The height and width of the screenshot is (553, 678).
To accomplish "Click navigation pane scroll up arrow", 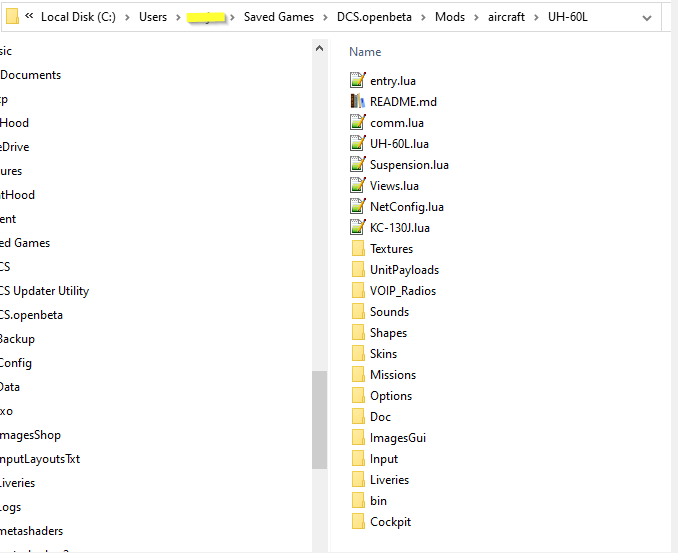I will point(320,48).
